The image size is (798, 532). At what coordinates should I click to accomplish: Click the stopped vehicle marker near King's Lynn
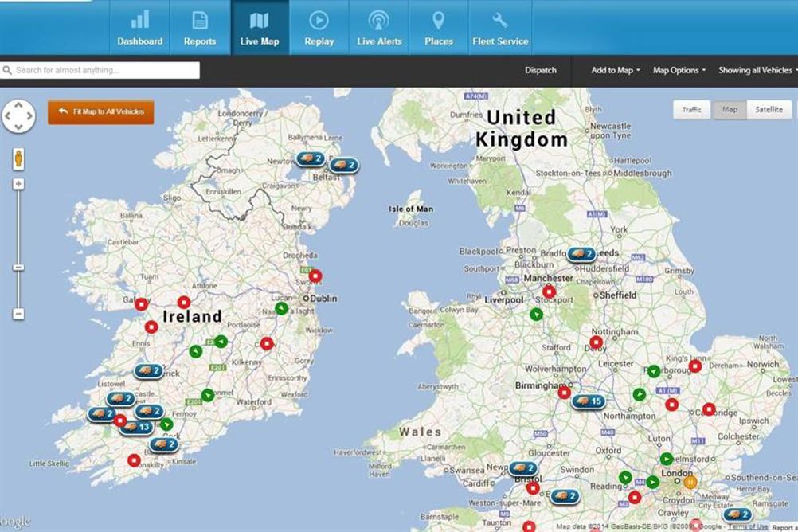[x=695, y=366]
